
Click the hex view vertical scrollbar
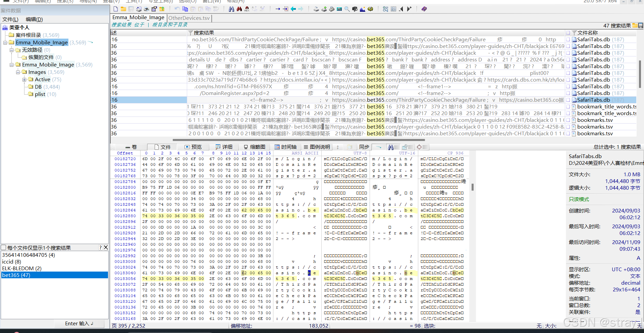pos(472,187)
